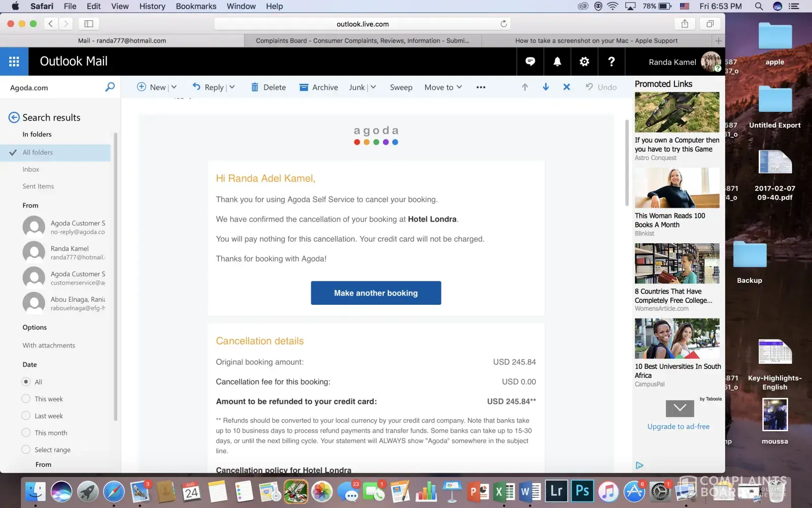Image resolution: width=812 pixels, height=508 pixels.
Task: Open Outlook settings gear
Action: (584, 61)
